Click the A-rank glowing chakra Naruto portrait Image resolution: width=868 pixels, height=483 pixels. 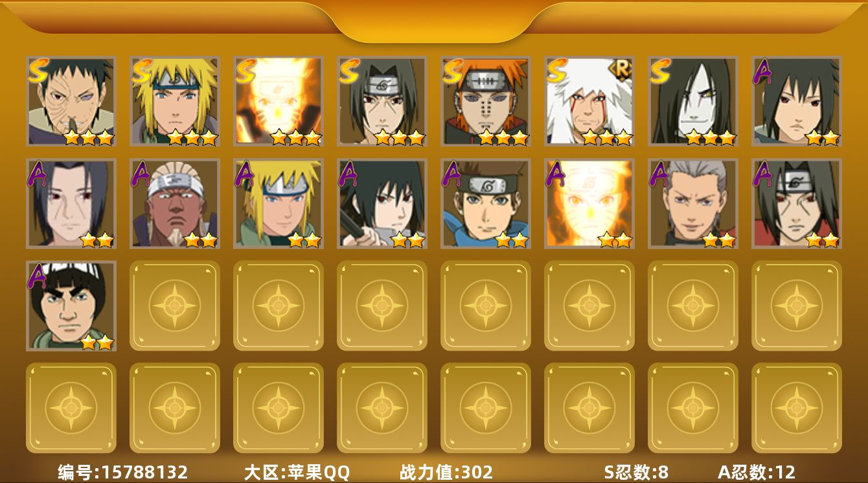pyautogui.click(x=589, y=204)
